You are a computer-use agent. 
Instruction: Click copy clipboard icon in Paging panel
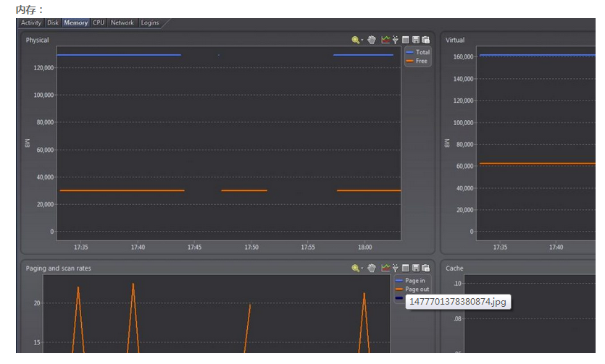[x=425, y=268]
